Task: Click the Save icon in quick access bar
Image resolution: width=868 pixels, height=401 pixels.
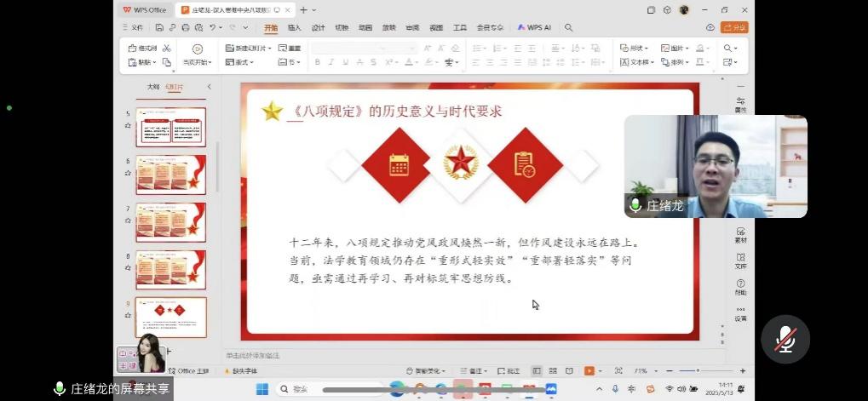Action: 158,28
